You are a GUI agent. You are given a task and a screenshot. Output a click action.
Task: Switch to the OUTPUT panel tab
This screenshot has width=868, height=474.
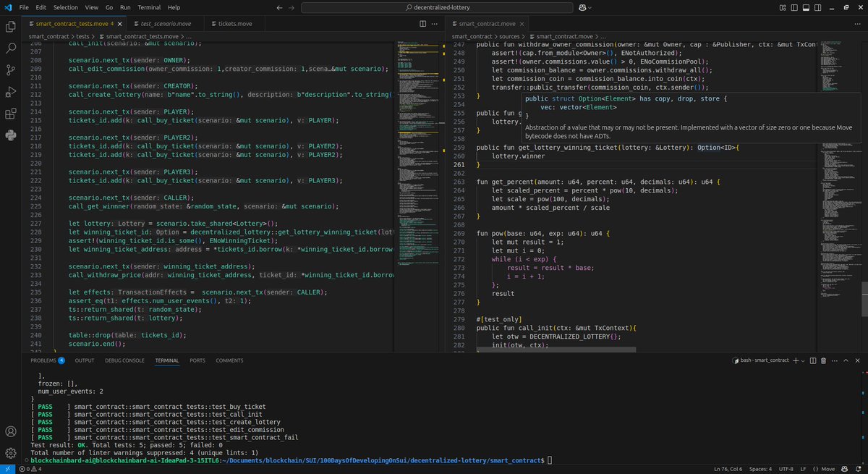[85, 360]
